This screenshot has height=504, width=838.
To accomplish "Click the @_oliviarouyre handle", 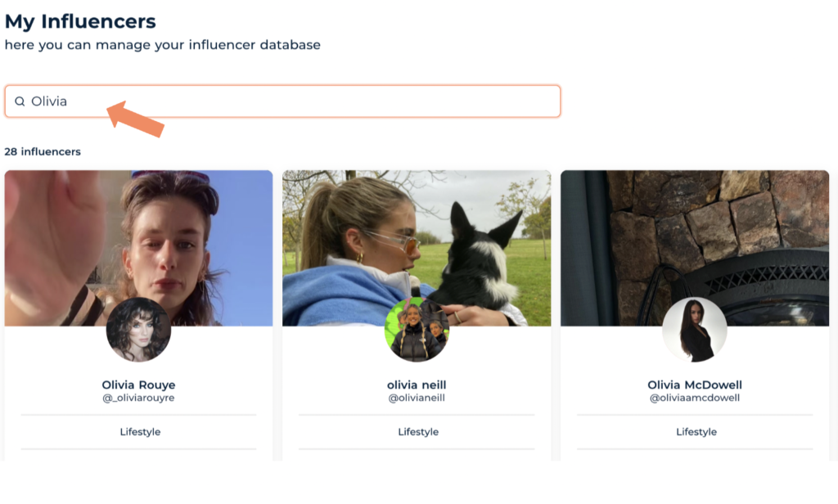I will click(138, 398).
